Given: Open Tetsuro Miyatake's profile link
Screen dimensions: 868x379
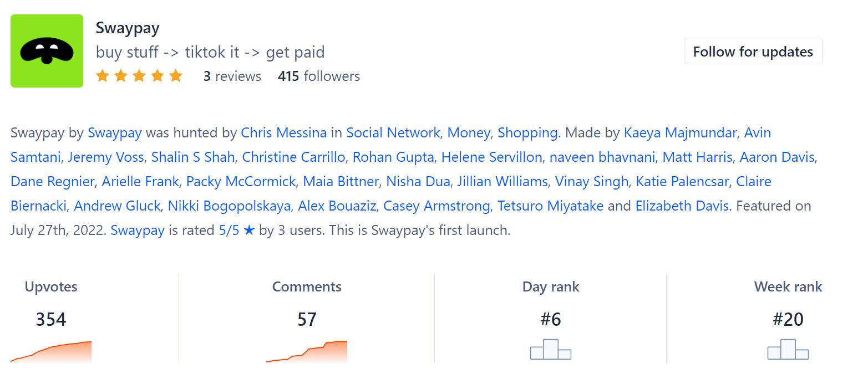Looking at the screenshot, I should pos(550,206).
